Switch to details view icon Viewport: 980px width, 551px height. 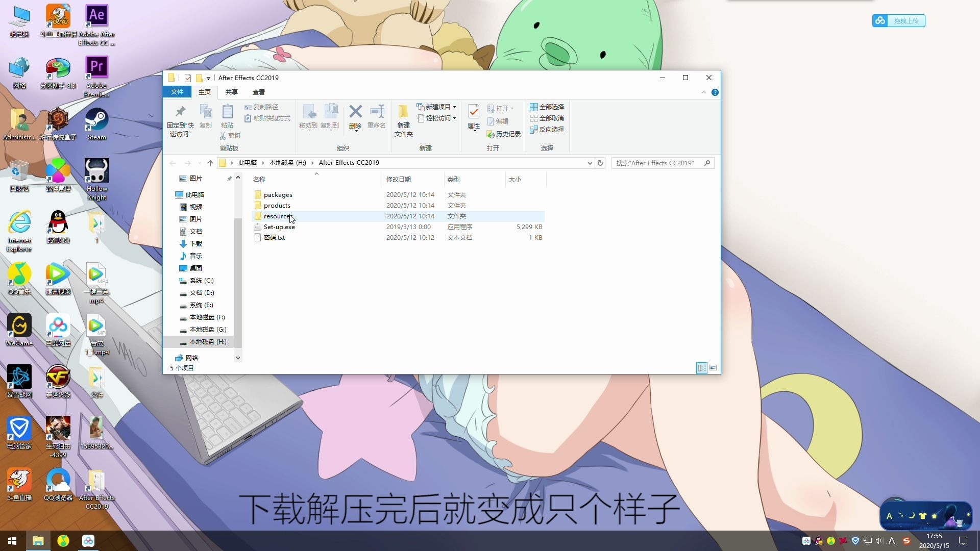[702, 368]
